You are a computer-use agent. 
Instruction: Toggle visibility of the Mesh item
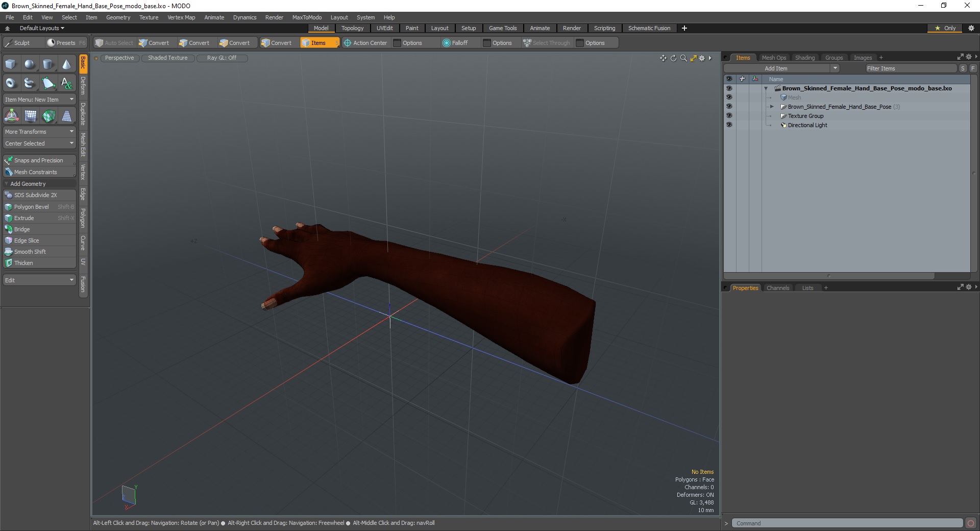(729, 98)
